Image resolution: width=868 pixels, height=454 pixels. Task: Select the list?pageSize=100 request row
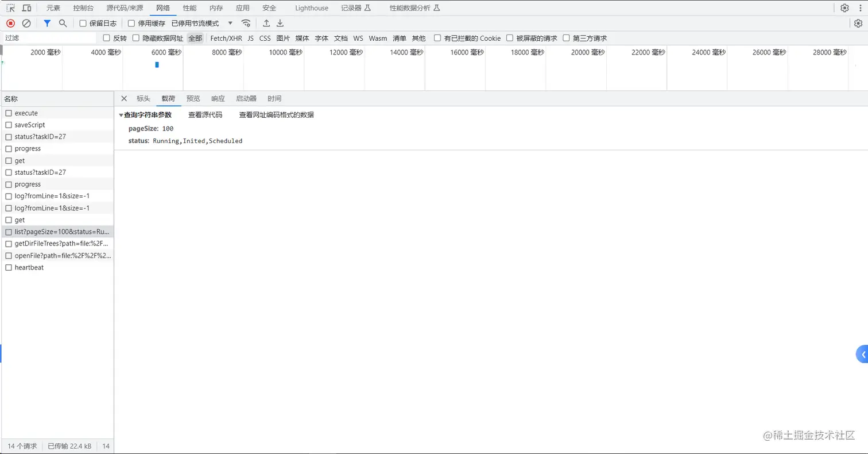pyautogui.click(x=57, y=232)
